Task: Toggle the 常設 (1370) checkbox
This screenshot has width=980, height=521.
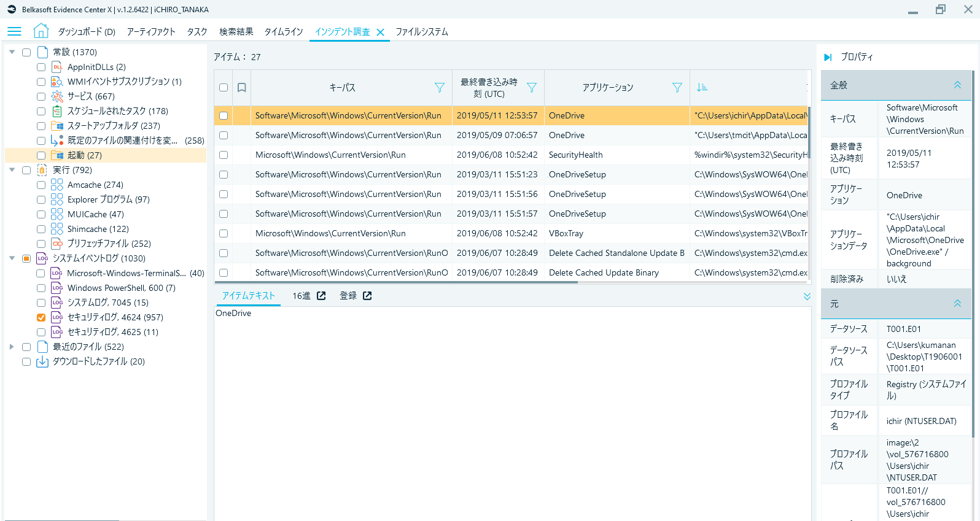Action: tap(26, 52)
